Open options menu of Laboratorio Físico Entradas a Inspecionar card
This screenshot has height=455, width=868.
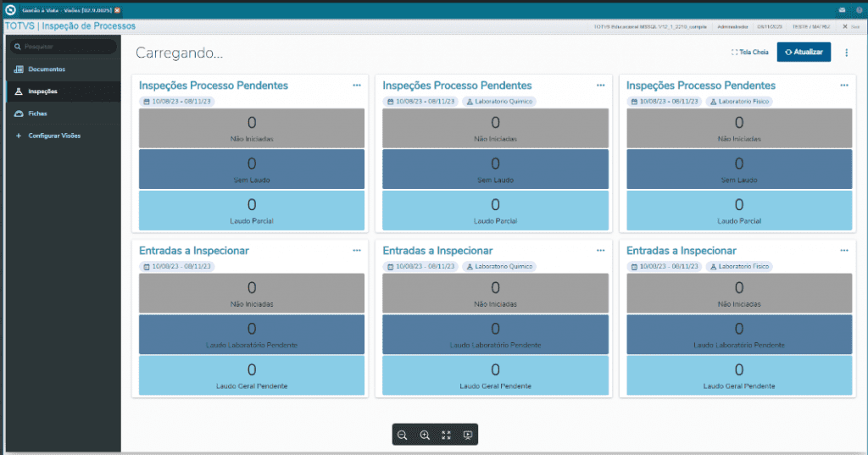pos(844,251)
